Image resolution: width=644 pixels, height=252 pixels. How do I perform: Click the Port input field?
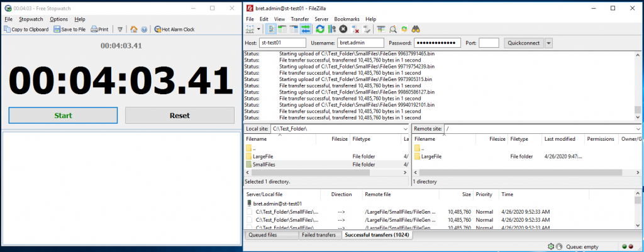click(x=489, y=43)
